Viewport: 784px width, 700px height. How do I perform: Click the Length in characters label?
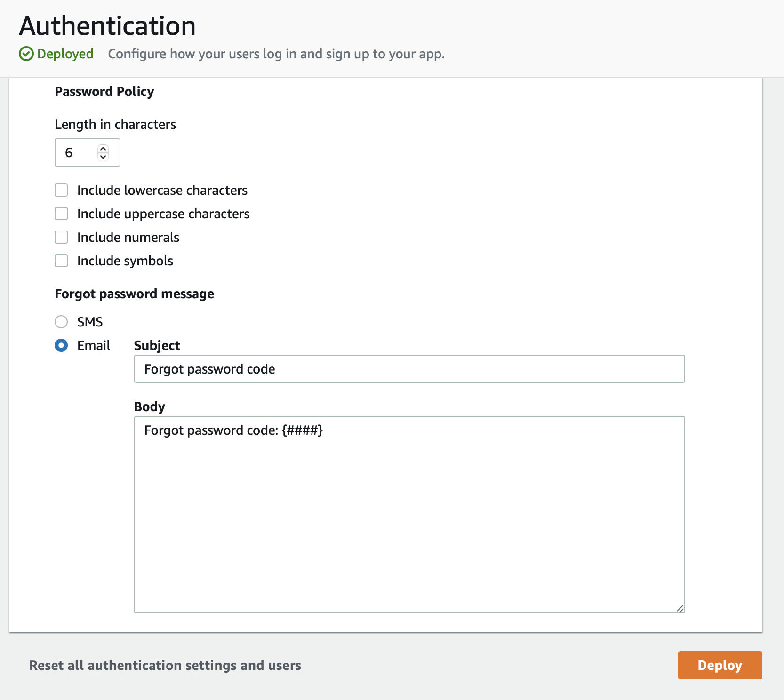click(115, 124)
